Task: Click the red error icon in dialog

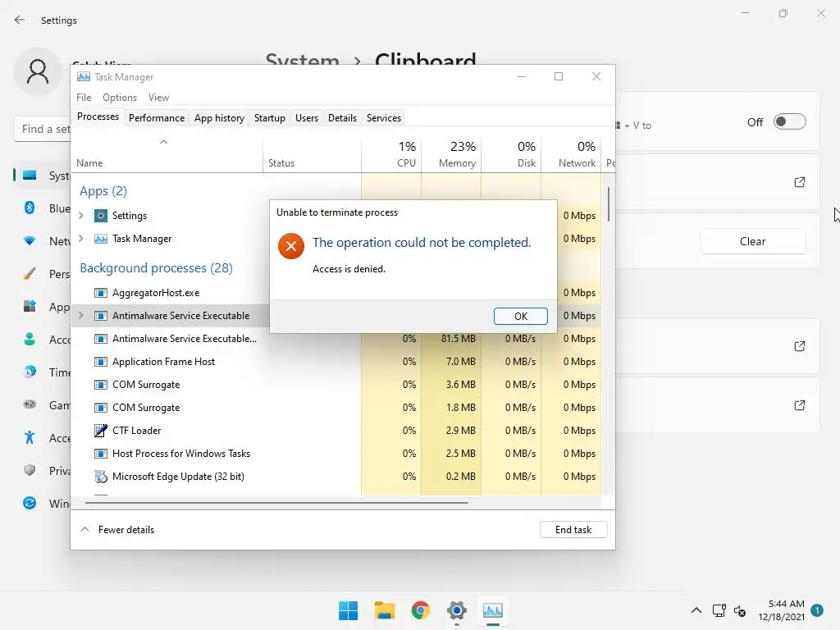Action: point(291,246)
